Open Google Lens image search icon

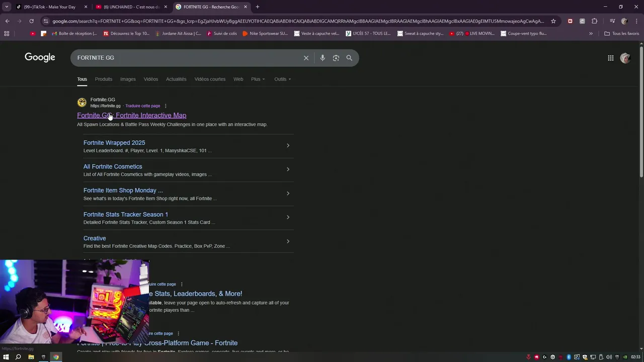(x=336, y=58)
